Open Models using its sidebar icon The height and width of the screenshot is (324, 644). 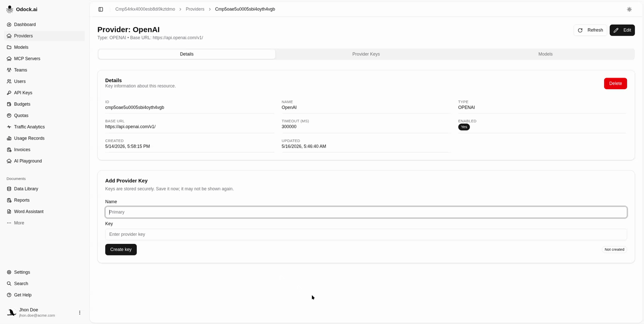9,47
